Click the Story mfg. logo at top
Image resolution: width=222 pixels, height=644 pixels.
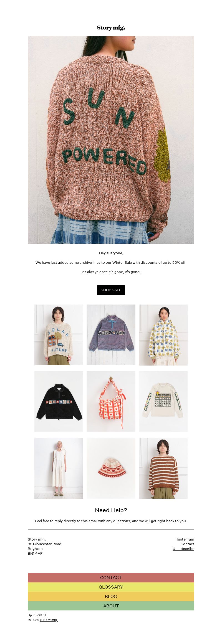pyautogui.click(x=111, y=28)
